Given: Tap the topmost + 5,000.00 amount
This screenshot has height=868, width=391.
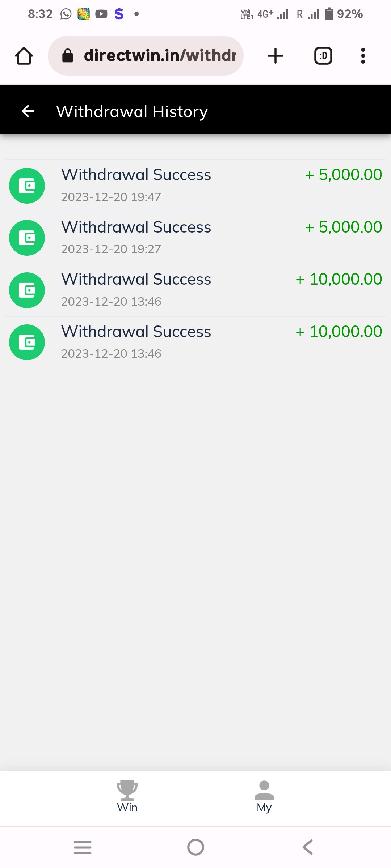Looking at the screenshot, I should point(343,175).
